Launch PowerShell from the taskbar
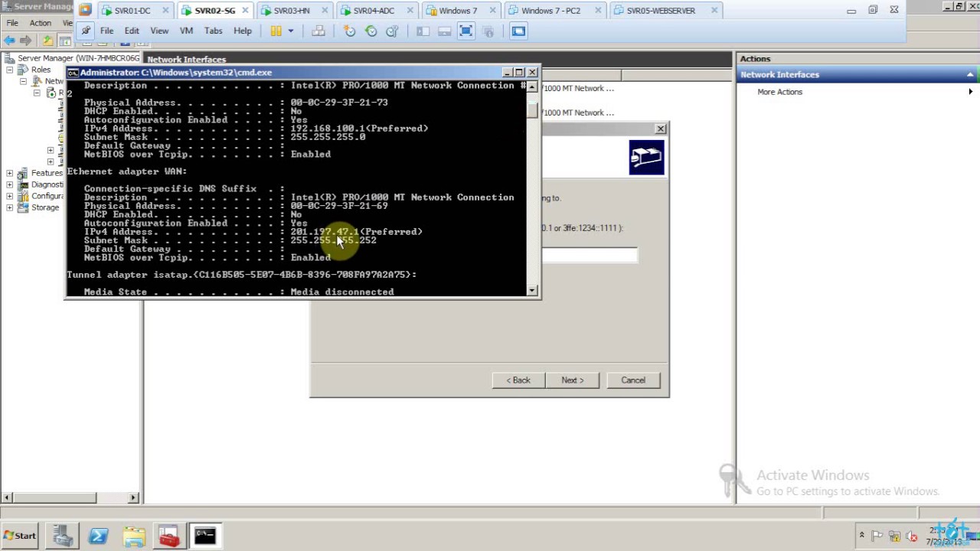The height and width of the screenshot is (551, 980). (x=98, y=536)
